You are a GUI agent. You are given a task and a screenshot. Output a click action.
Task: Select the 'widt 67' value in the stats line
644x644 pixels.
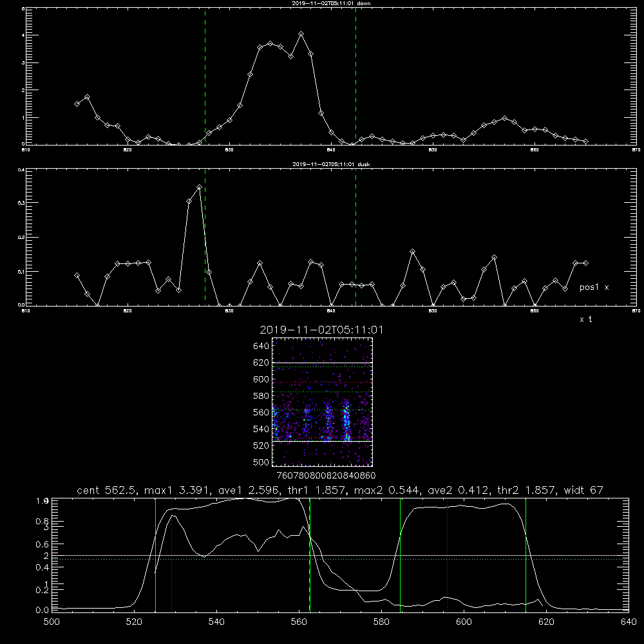click(x=583, y=490)
